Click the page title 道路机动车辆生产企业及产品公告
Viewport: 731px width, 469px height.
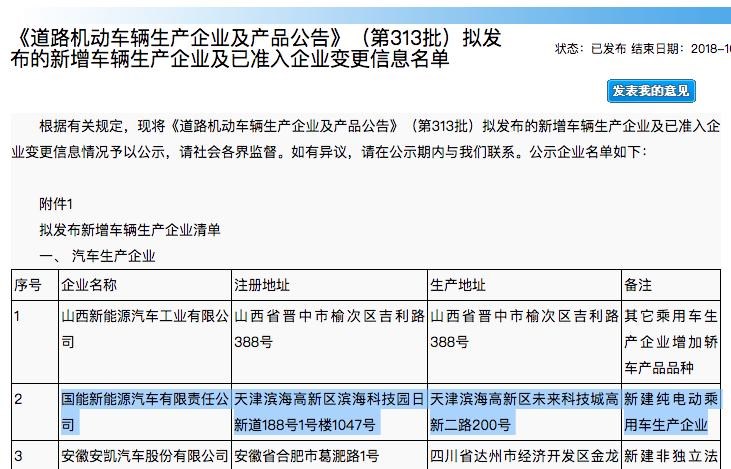coord(256,48)
